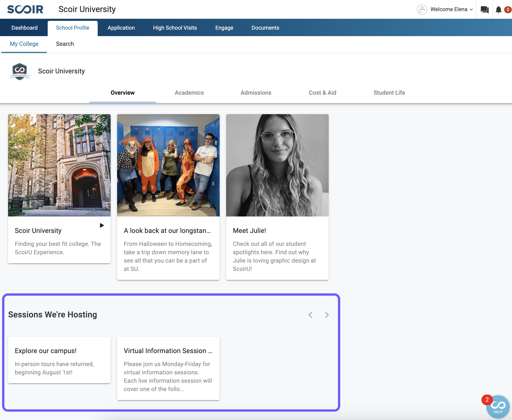Open the Student Life section
Image resolution: width=512 pixels, height=420 pixels.
pyautogui.click(x=389, y=93)
